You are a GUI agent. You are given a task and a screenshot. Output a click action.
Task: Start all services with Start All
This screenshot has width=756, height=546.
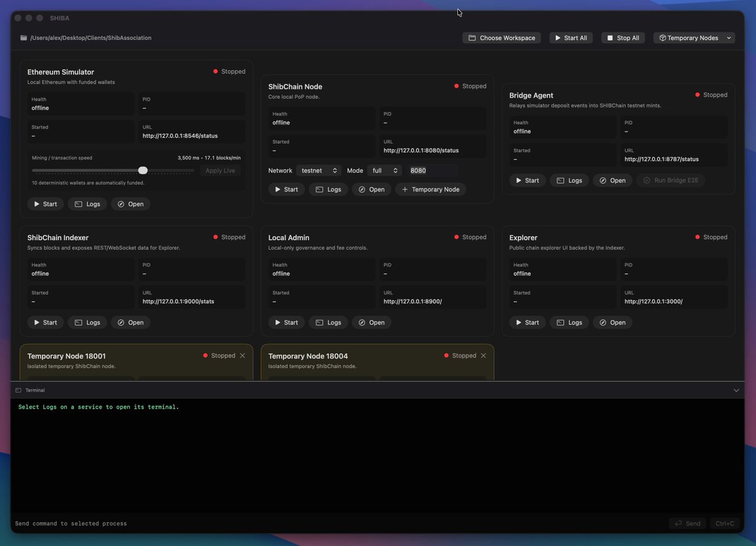(571, 38)
